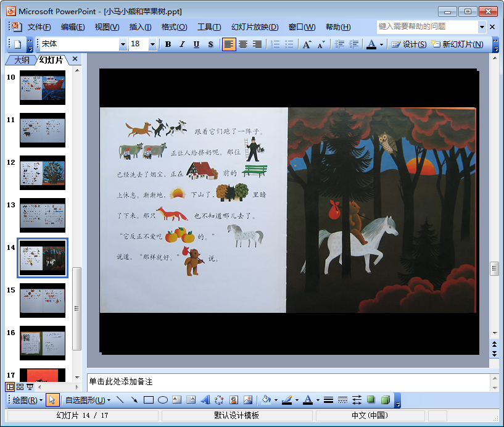Toggle numbered list

point(275,44)
